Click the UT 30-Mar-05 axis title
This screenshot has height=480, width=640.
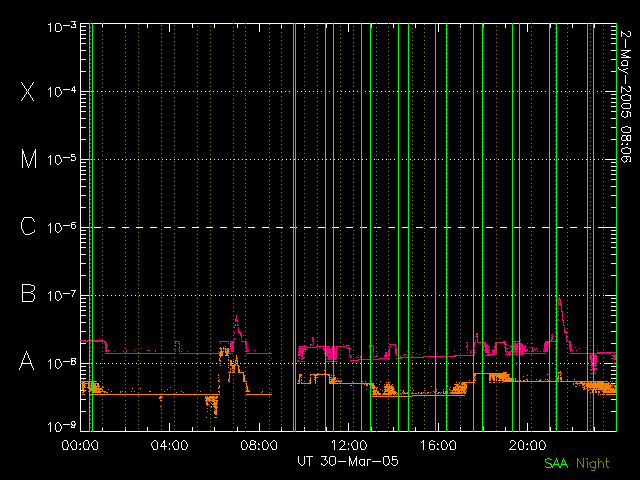coord(348,461)
